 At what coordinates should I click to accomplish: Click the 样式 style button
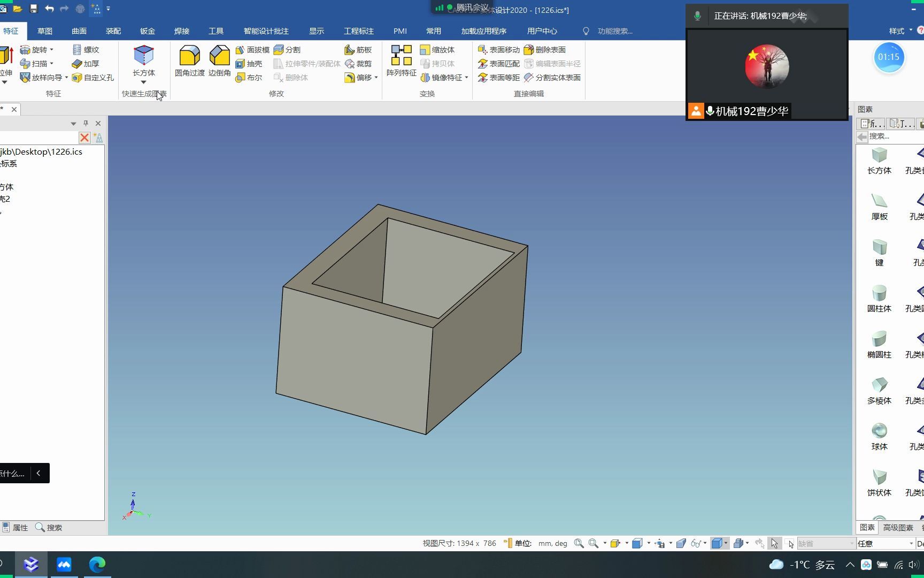click(x=900, y=31)
